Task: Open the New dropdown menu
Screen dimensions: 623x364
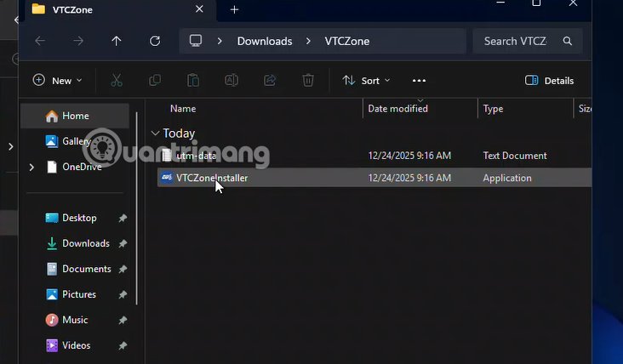Action: coord(58,81)
